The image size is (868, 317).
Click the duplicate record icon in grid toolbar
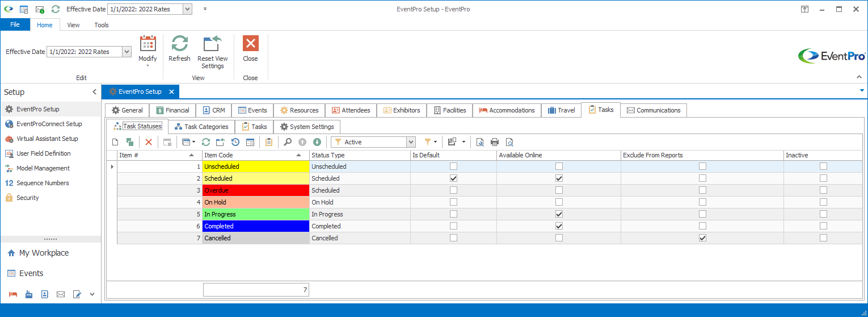point(130,142)
